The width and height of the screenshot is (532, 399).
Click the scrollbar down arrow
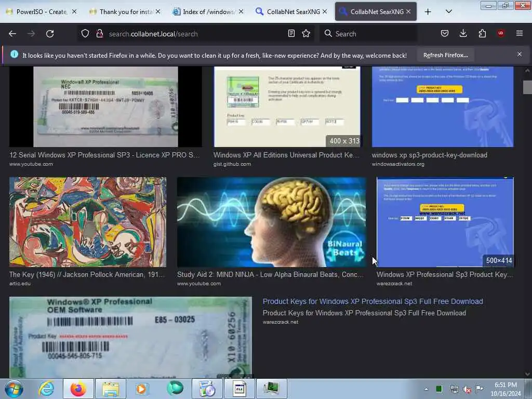click(x=527, y=374)
